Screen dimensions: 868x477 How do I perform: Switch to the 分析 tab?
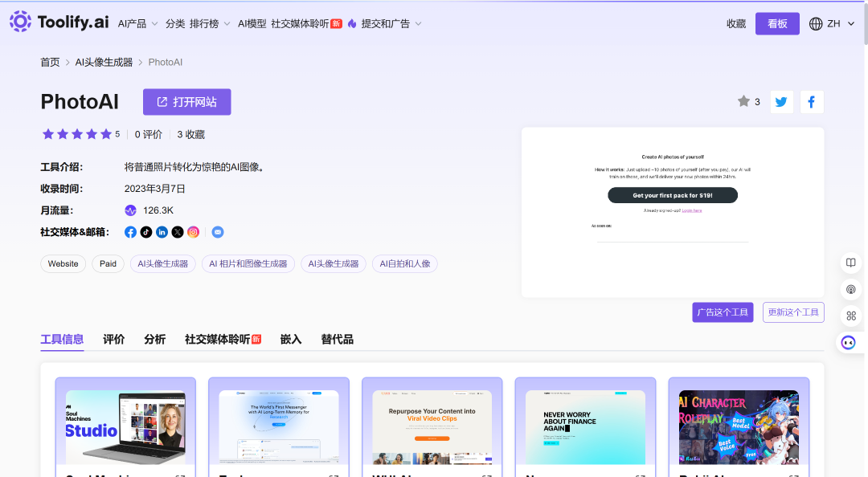coord(155,339)
